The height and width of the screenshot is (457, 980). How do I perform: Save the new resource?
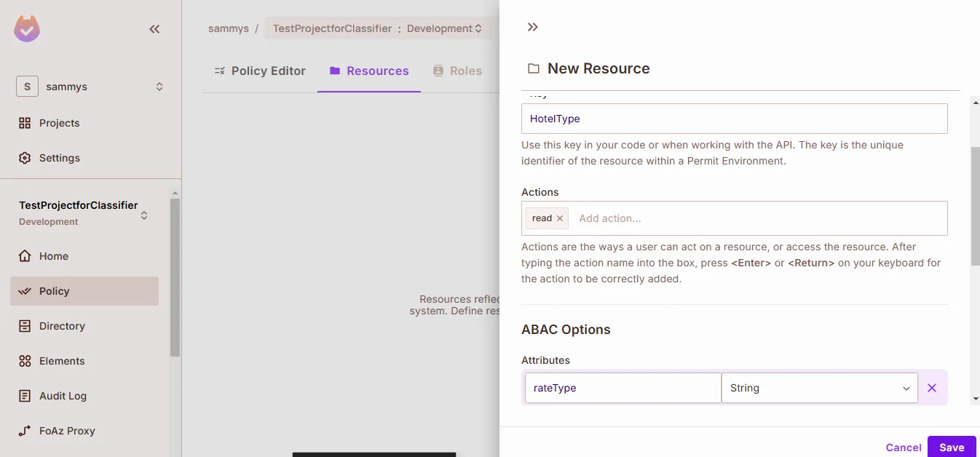(951, 448)
